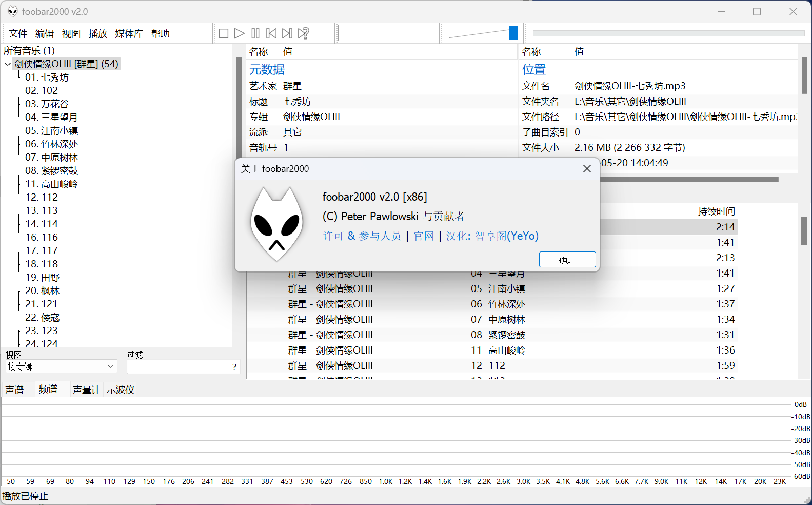
Task: Open the 帮助 menu
Action: tap(161, 33)
